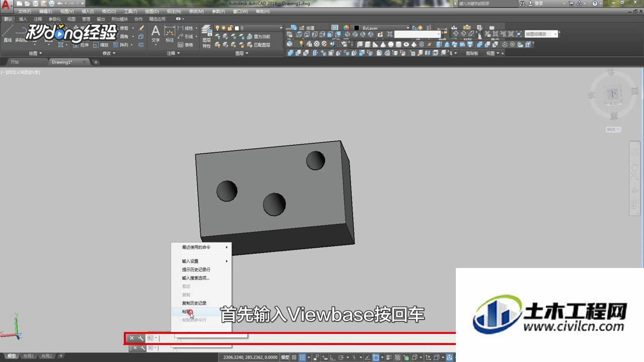The height and width of the screenshot is (362, 644).
Task: Open the Edit (编辑) menu
Action: click(x=46, y=11)
